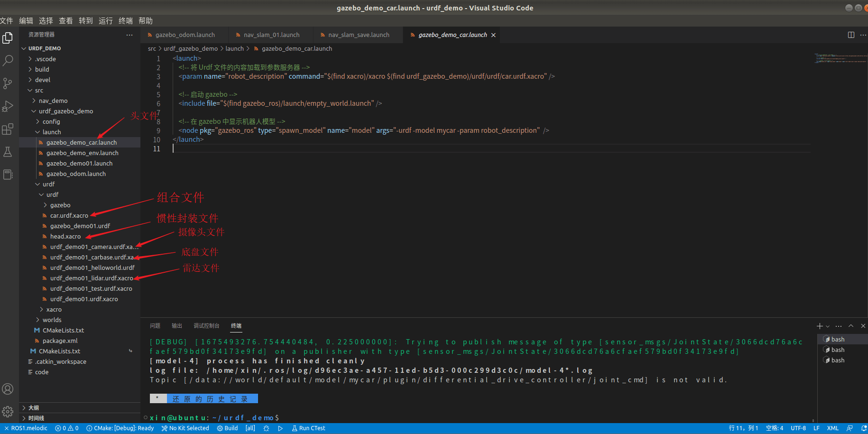868x434 pixels.
Task: Expand the nav_demo folder
Action: click(x=80, y=101)
